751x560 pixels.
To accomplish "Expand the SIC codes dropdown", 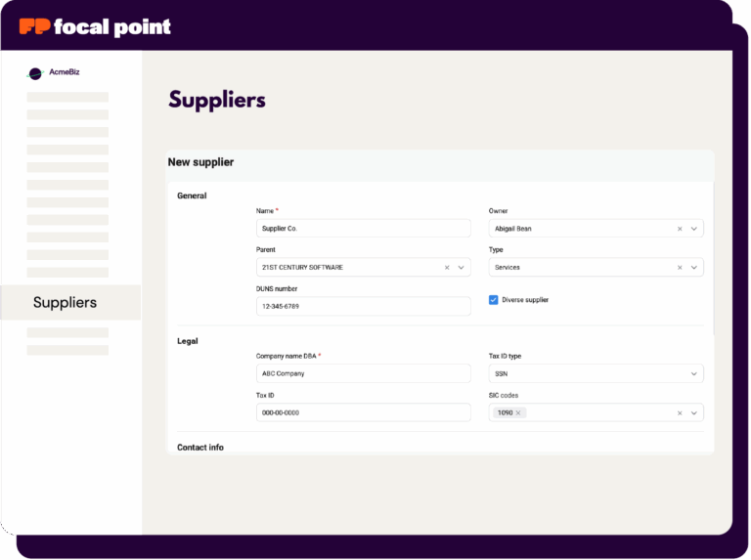I will [694, 412].
